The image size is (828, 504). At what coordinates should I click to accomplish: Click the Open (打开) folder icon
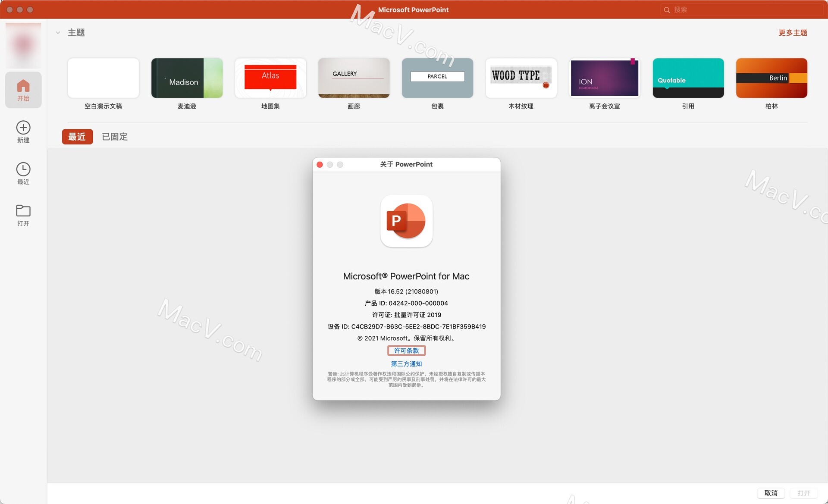23,211
